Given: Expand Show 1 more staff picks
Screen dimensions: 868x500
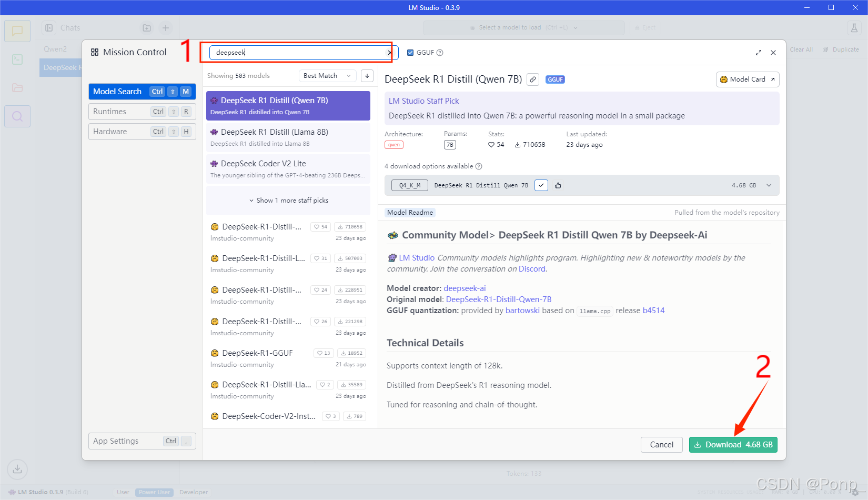Looking at the screenshot, I should pyautogui.click(x=288, y=201).
